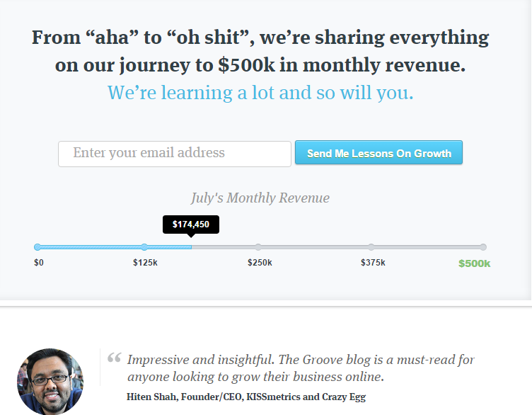Click the $500k end dot on slider
The image size is (532, 415).
[x=483, y=247]
